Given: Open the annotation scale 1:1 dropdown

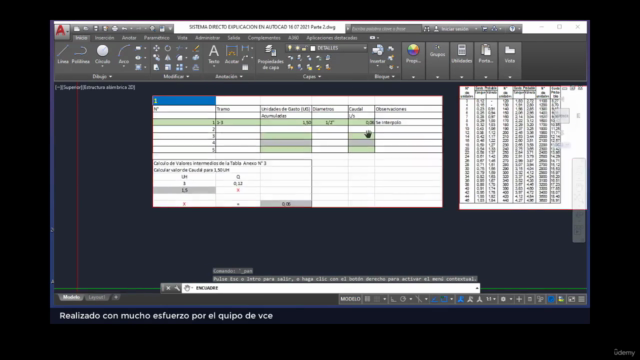Looking at the screenshot, I should tap(491, 299).
